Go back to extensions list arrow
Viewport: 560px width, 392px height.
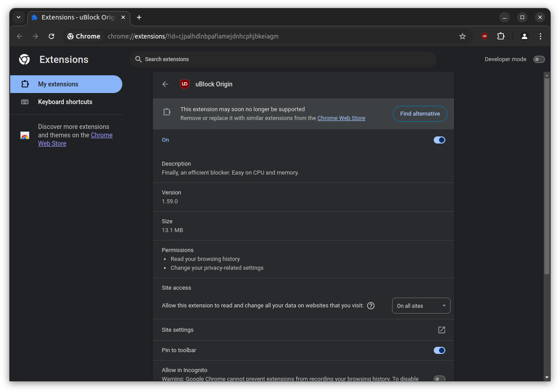pos(165,84)
